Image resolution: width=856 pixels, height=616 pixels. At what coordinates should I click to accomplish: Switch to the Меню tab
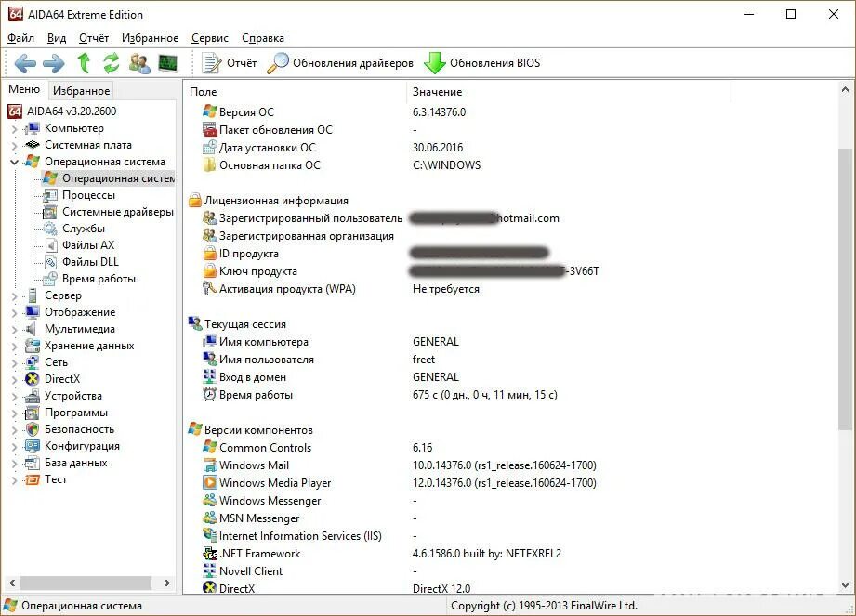point(24,89)
